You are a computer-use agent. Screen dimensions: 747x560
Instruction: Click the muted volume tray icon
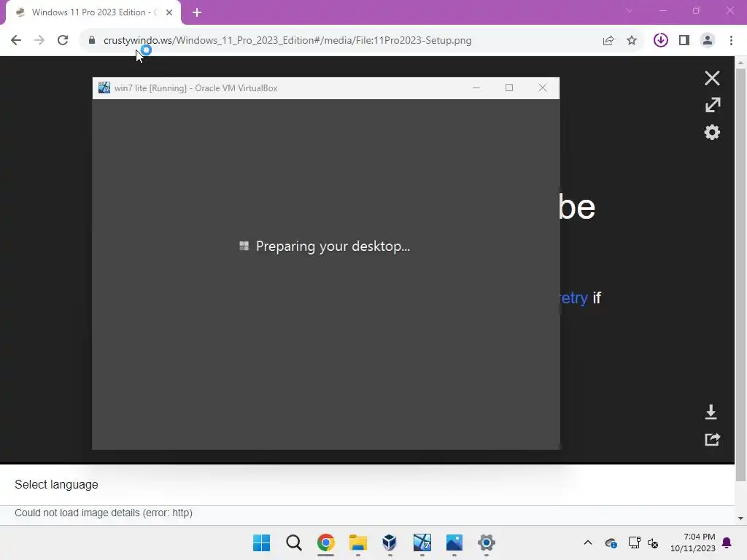653,542
